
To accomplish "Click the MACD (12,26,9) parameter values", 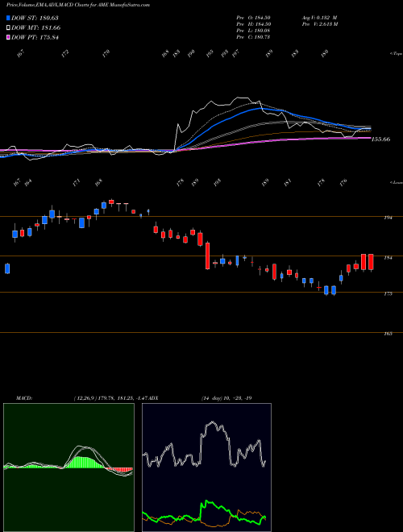I will (112, 398).
